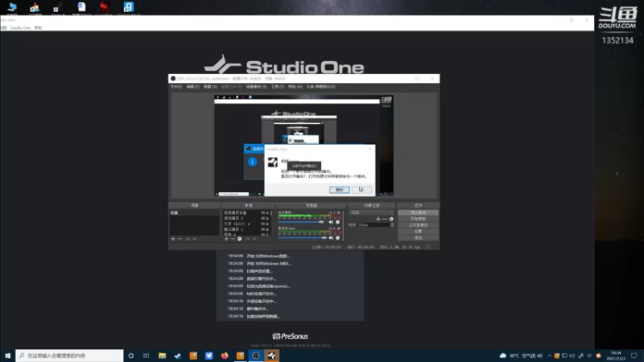Toggle visibility eye for second source row
The width and height of the screenshot is (644, 362).
tap(263, 218)
